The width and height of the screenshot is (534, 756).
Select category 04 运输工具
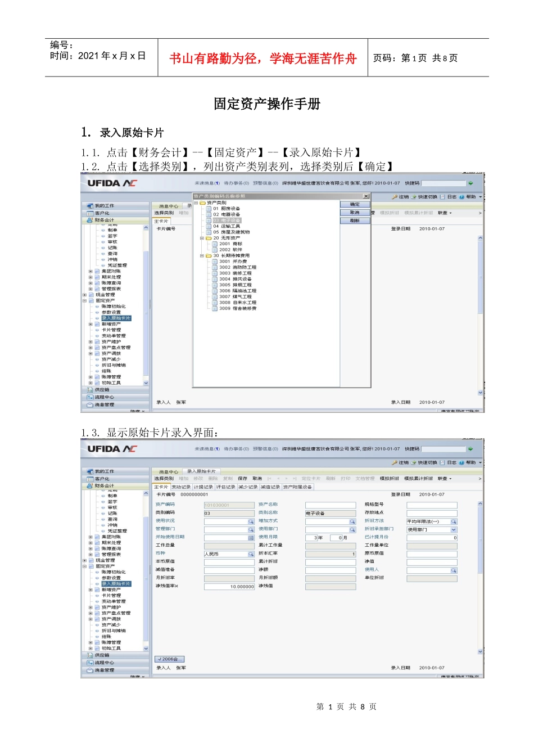(x=227, y=226)
